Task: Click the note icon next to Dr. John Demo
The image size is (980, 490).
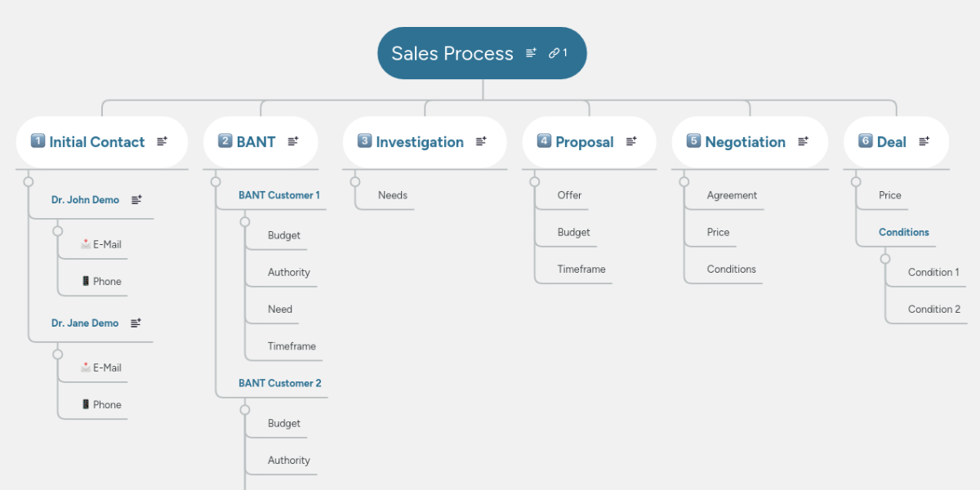Action: pyautogui.click(x=137, y=198)
